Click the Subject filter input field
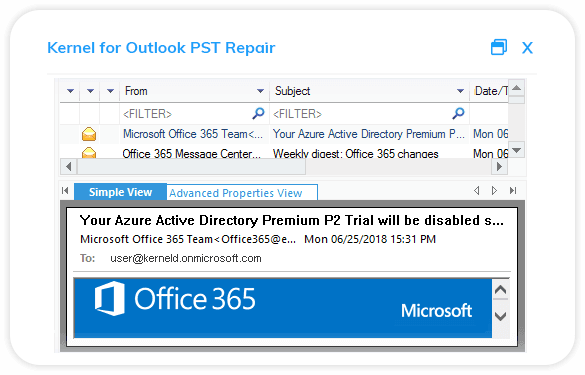Image resolution: width=585 pixels, height=375 pixels. (x=362, y=113)
